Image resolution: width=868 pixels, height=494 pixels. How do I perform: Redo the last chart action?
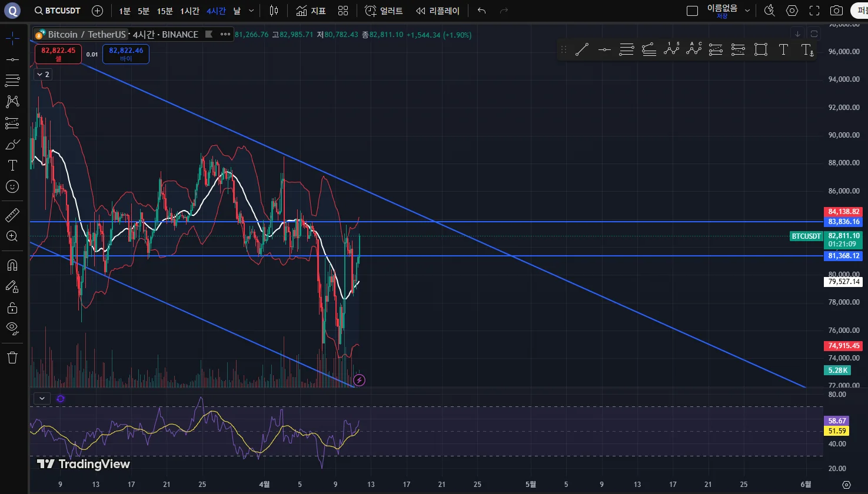tap(503, 11)
